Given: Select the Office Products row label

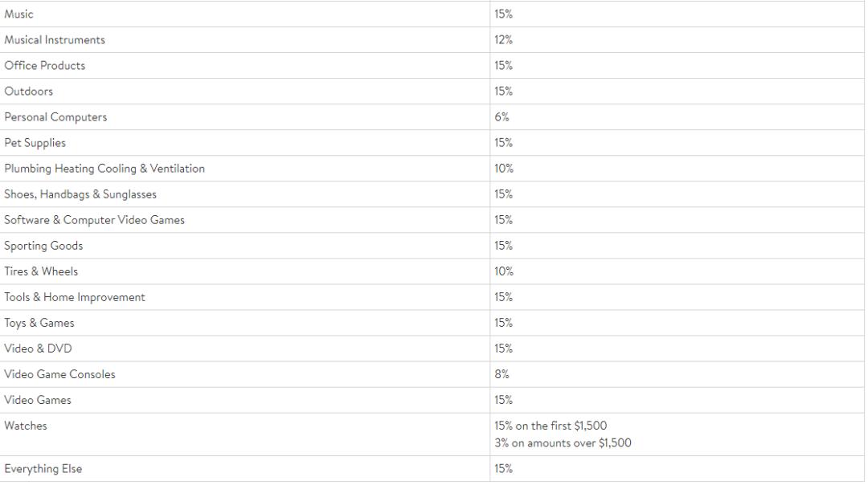Looking at the screenshot, I should (x=45, y=66).
